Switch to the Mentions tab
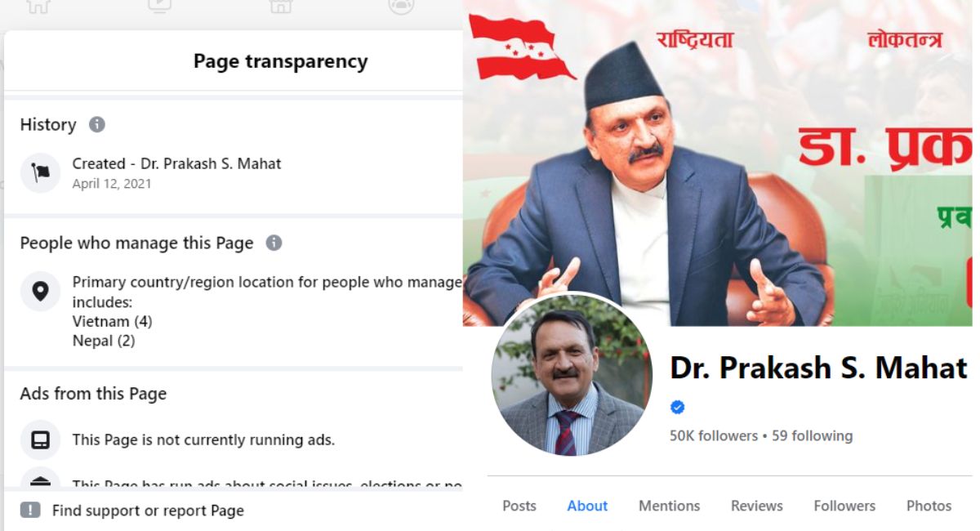980x531 pixels. (x=669, y=506)
